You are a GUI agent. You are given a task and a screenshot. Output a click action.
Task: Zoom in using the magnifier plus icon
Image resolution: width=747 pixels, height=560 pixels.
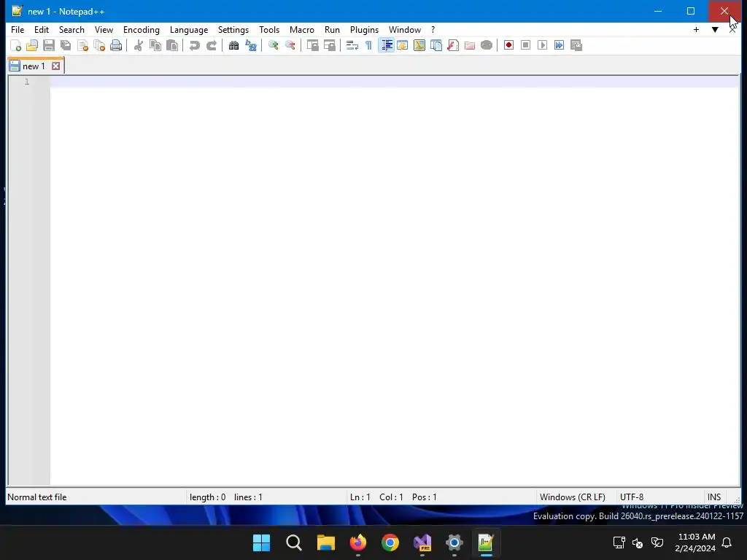pos(273,45)
